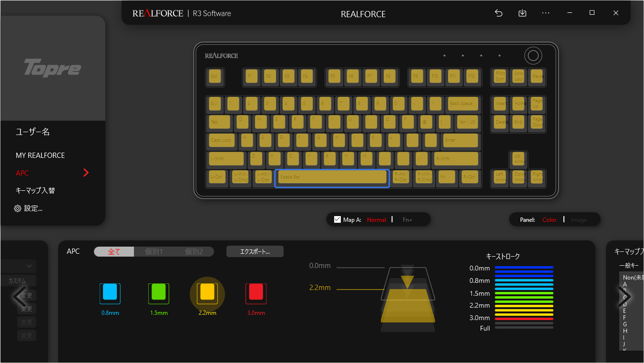Select the L-Shift key
The height and width of the screenshot is (363, 644).
226,159
